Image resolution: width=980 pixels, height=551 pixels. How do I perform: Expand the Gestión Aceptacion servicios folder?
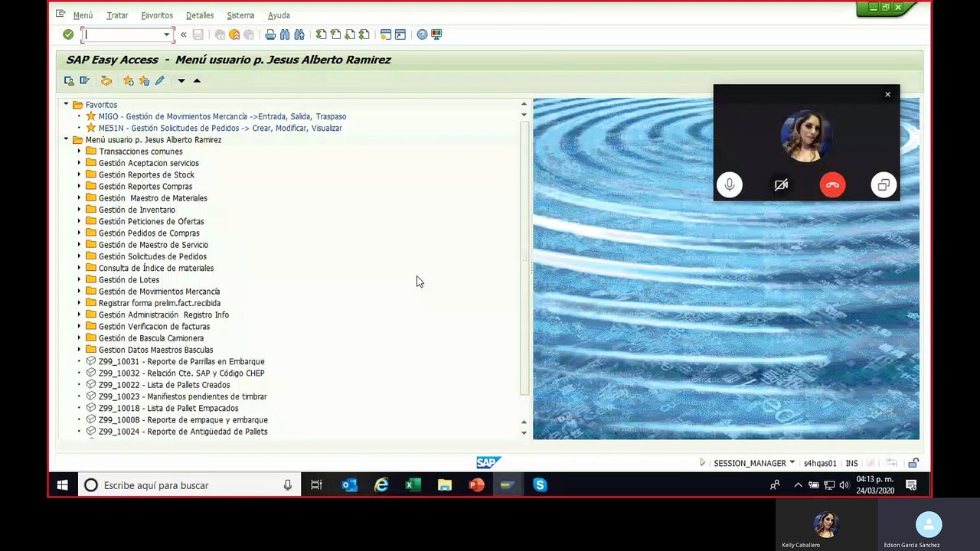[x=79, y=163]
